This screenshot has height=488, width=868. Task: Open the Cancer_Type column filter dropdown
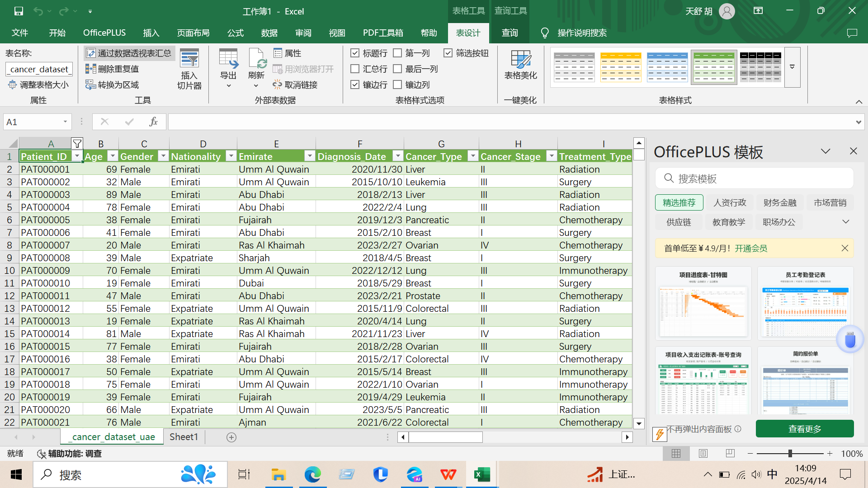473,156
